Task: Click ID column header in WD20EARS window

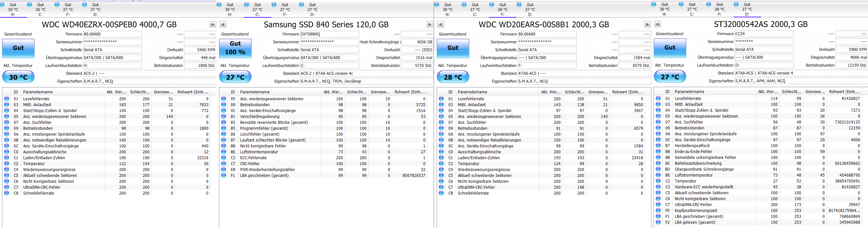Action: pos(450,92)
